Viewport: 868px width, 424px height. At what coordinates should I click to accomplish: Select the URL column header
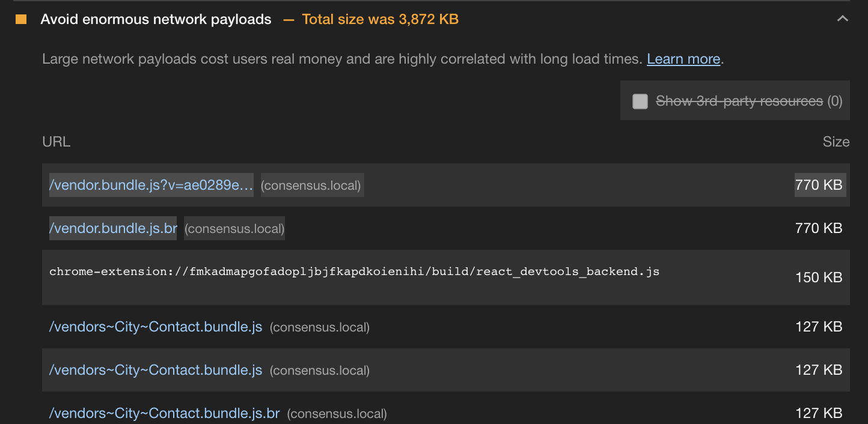56,142
